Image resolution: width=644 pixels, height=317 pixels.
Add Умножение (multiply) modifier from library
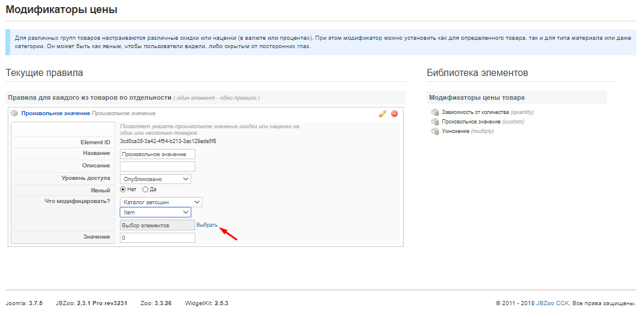455,131
